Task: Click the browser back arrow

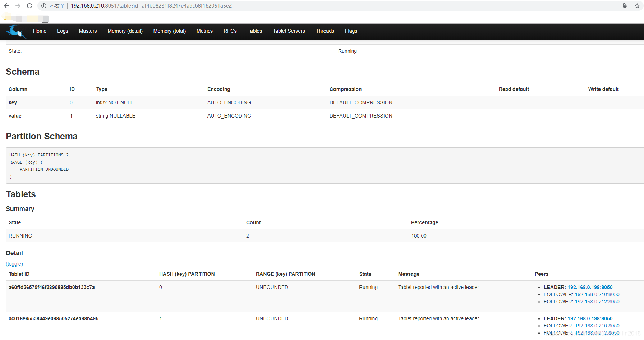Action: click(x=6, y=6)
